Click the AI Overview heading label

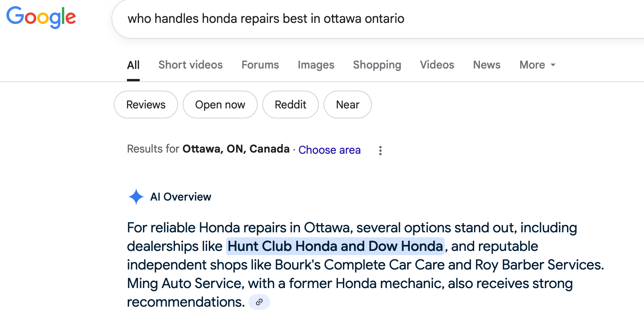pyautogui.click(x=181, y=197)
